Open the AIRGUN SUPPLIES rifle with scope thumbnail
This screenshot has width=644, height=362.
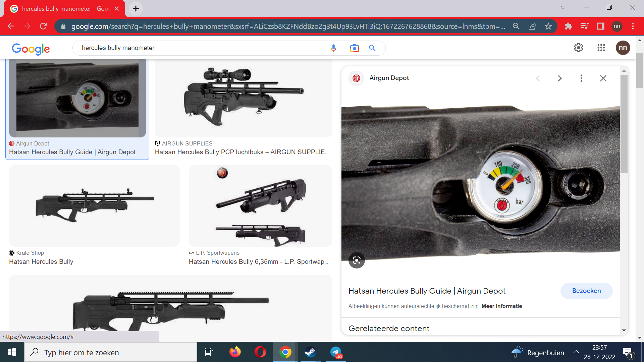coord(244,98)
